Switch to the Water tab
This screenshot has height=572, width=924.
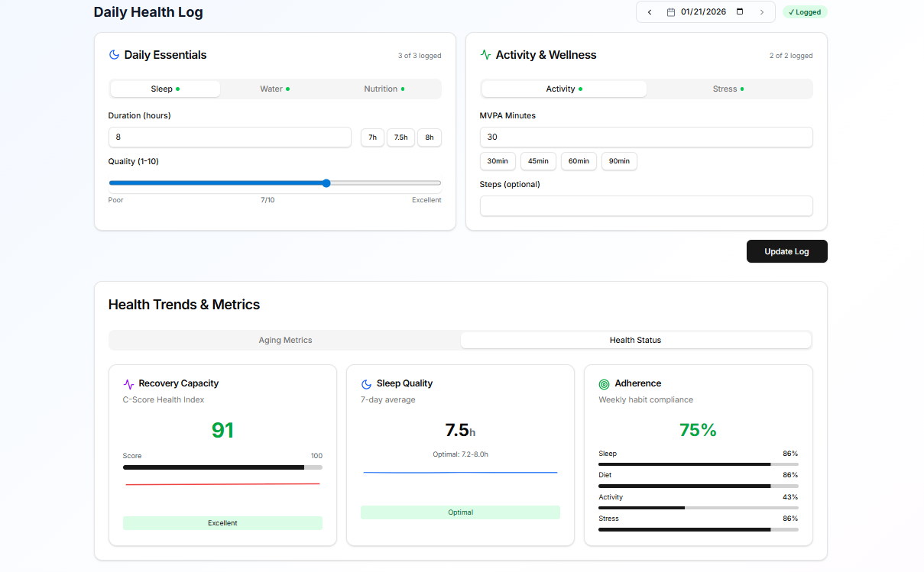coord(275,89)
